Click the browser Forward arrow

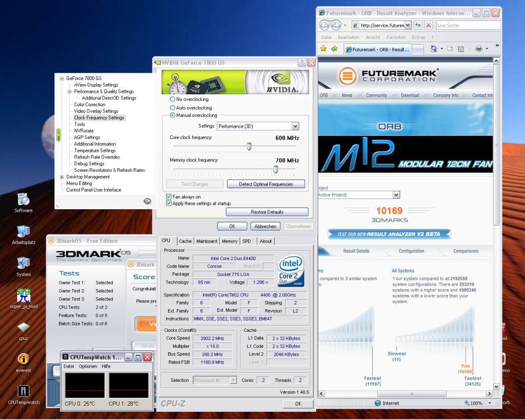click(336, 25)
